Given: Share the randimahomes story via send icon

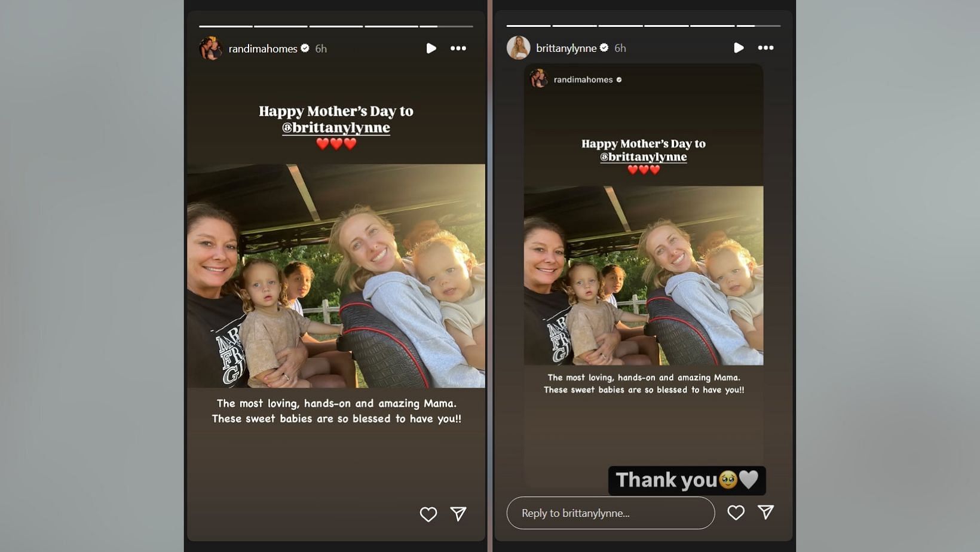Looking at the screenshot, I should point(458,514).
